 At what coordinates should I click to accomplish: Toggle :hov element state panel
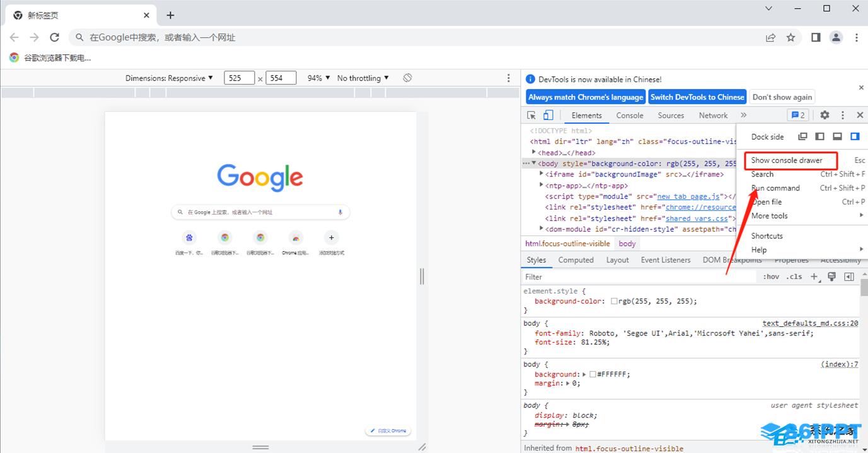[771, 276]
